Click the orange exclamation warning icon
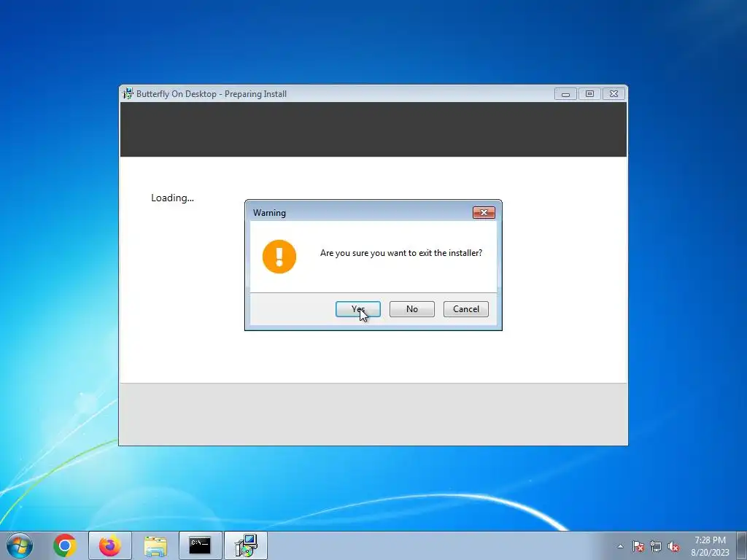 (279, 257)
